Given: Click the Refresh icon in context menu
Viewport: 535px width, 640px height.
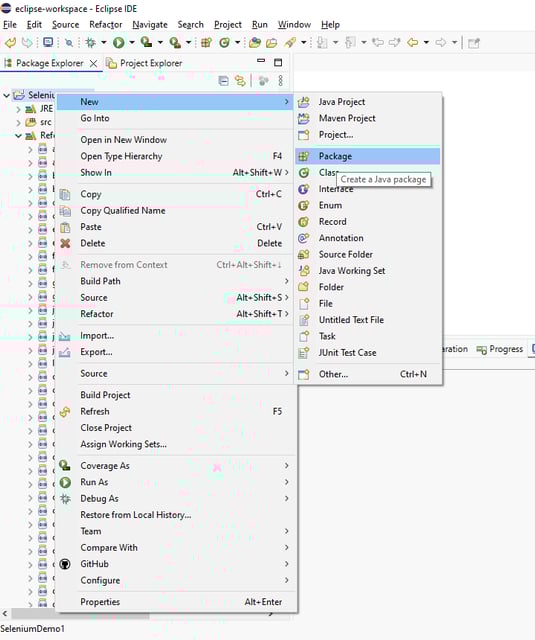Looking at the screenshot, I should 65,412.
